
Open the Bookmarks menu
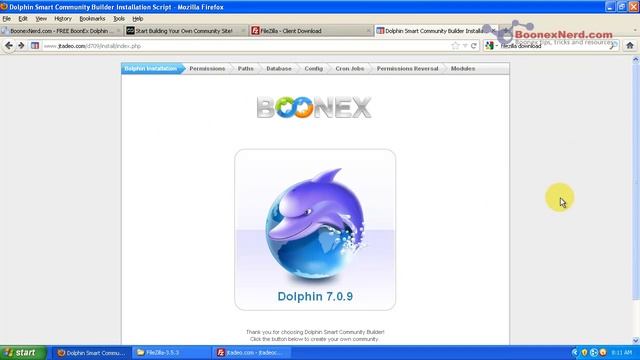(x=92, y=19)
